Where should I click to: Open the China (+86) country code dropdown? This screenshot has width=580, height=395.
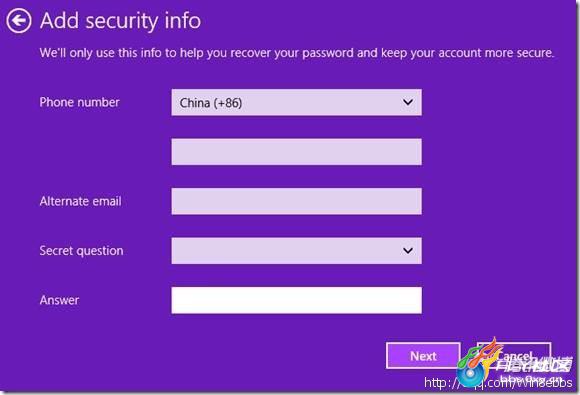pyautogui.click(x=296, y=102)
